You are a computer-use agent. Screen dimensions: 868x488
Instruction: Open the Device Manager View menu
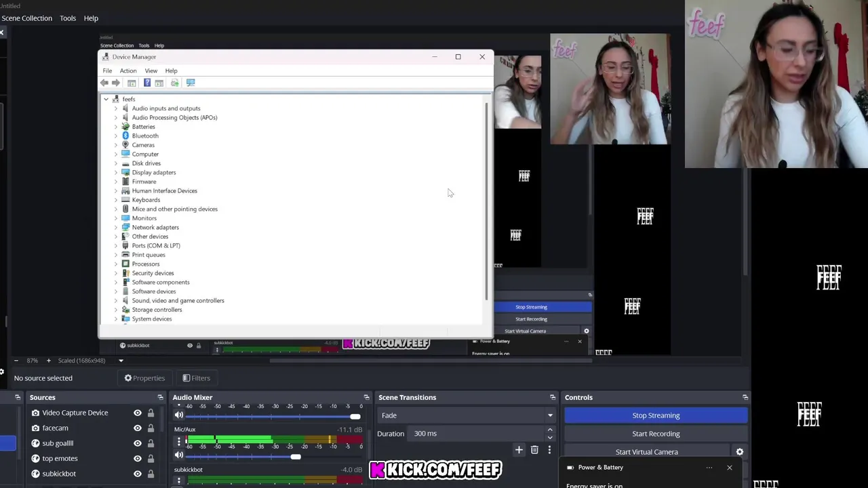tap(151, 70)
